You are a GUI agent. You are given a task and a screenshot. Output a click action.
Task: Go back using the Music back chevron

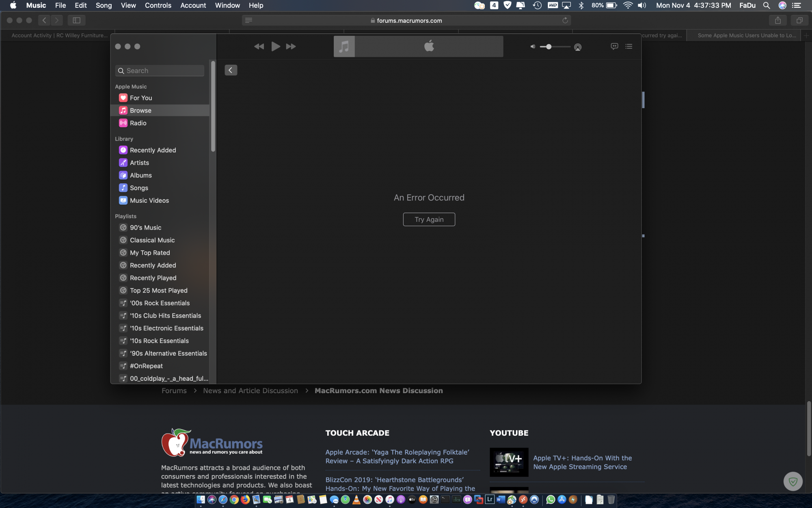[x=231, y=70]
